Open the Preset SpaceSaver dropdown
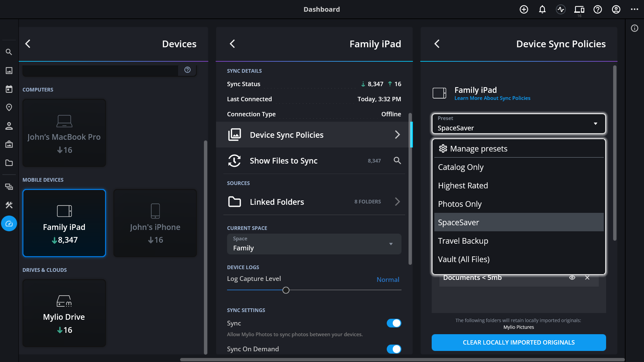 519,124
